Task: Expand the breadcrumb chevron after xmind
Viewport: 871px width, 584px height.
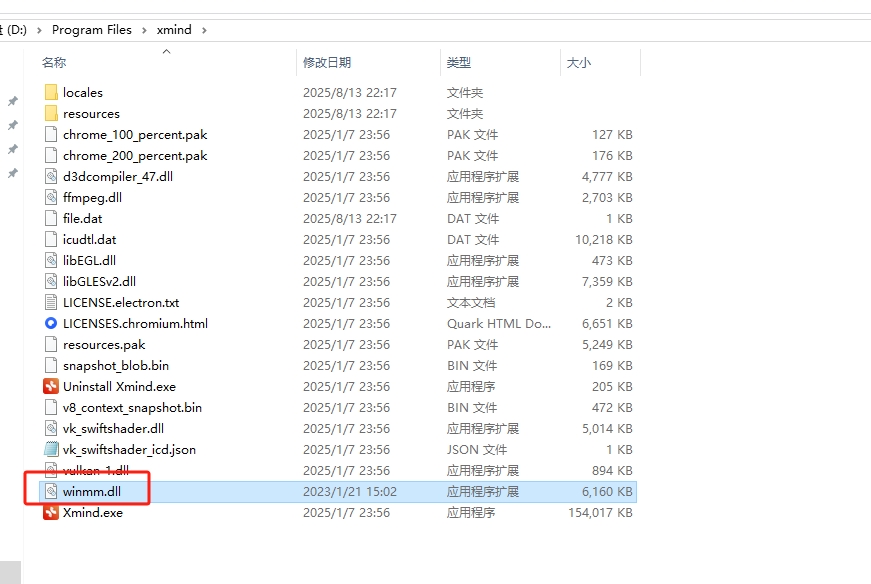Action: coord(204,30)
